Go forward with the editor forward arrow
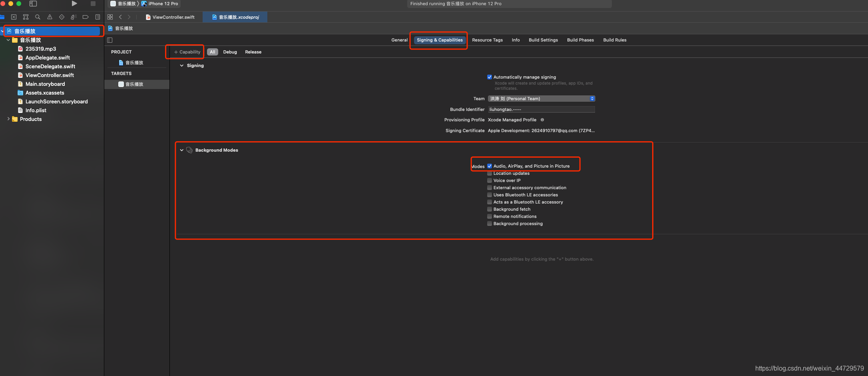Screen dimensions: 868x376 click(x=129, y=17)
